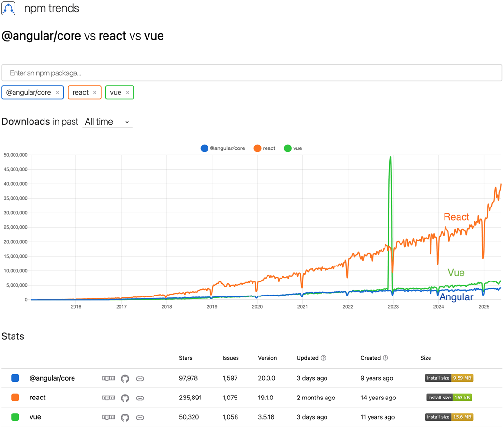
Task: Click homepage link icon for vue
Action: pyautogui.click(x=140, y=417)
